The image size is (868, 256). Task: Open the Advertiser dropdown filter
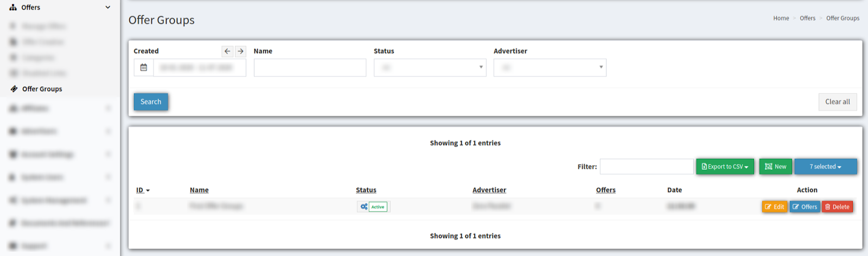550,68
